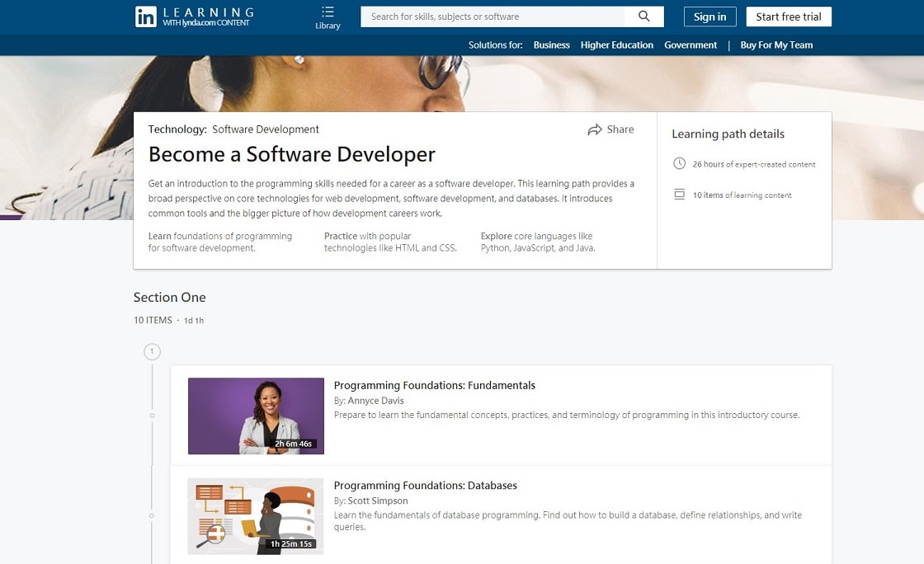Click the Databases course thumbnail
Screen dimensions: 924x564
(256, 516)
